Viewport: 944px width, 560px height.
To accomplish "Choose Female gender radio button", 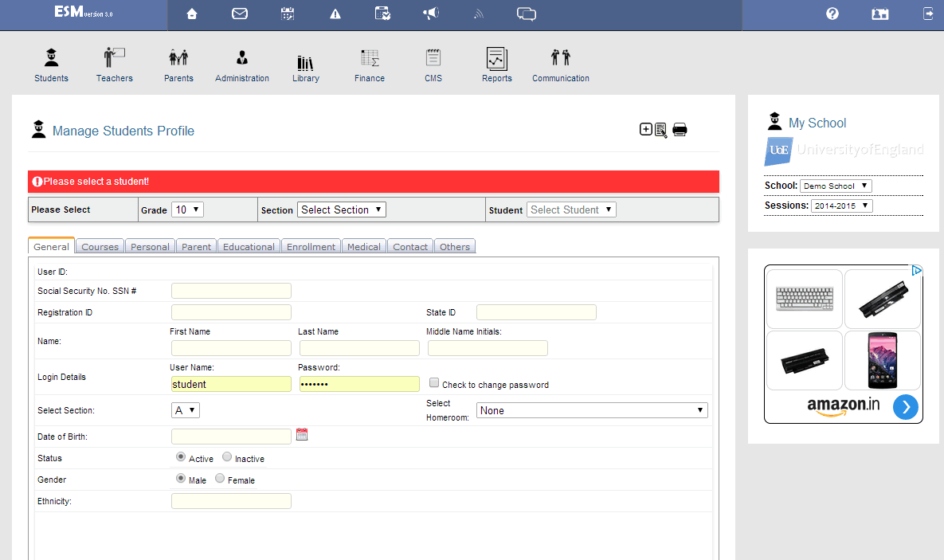I will click(220, 479).
